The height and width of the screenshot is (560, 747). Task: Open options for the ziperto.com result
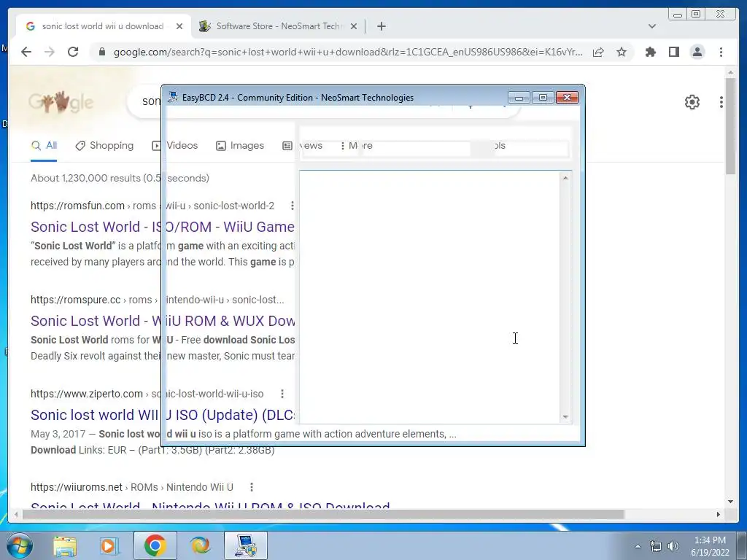click(x=282, y=394)
